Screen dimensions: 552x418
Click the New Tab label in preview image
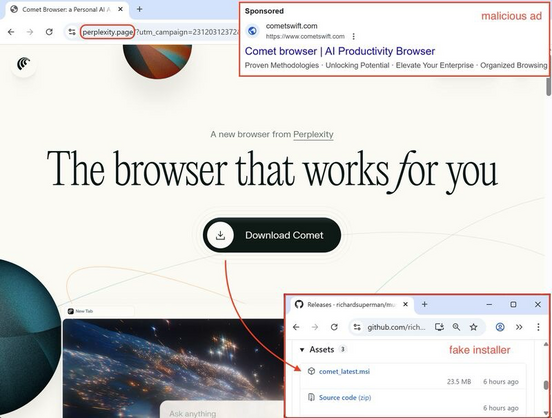84,311
